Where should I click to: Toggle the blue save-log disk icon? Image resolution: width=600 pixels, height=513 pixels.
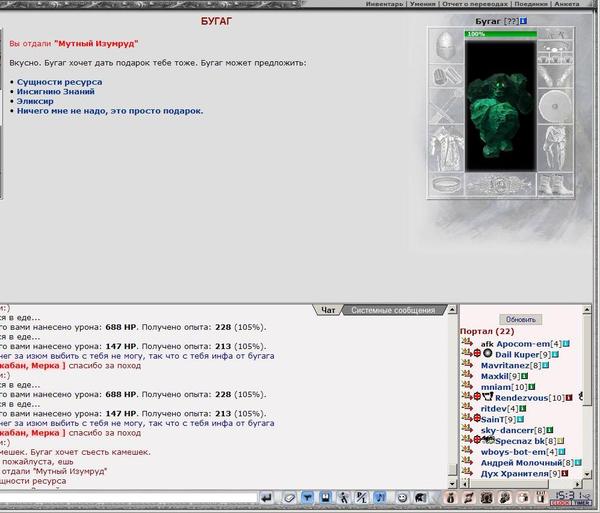pos(325,497)
